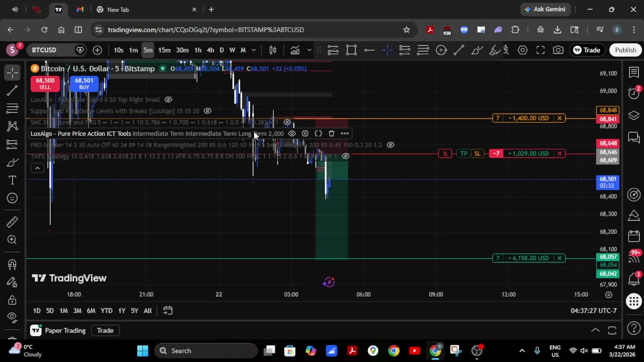Open chart settings hexagon icon in top toolbar

pyautogui.click(x=522, y=50)
